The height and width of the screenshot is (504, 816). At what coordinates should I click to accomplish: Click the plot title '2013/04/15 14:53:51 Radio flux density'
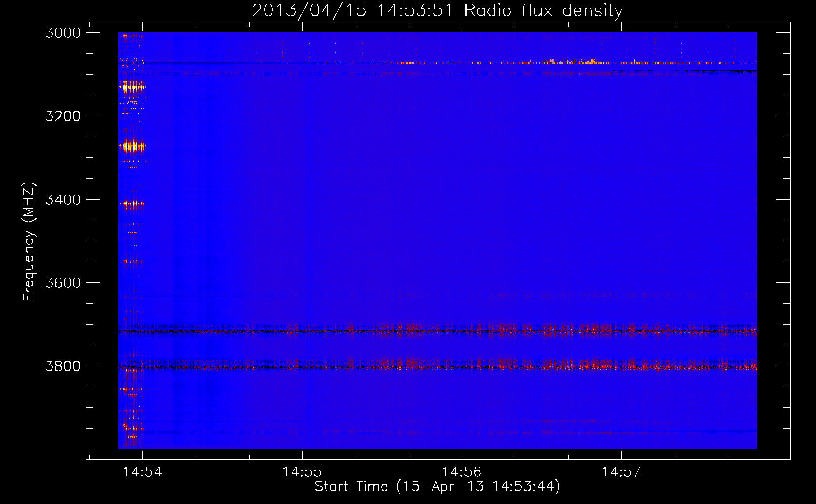[x=437, y=10]
